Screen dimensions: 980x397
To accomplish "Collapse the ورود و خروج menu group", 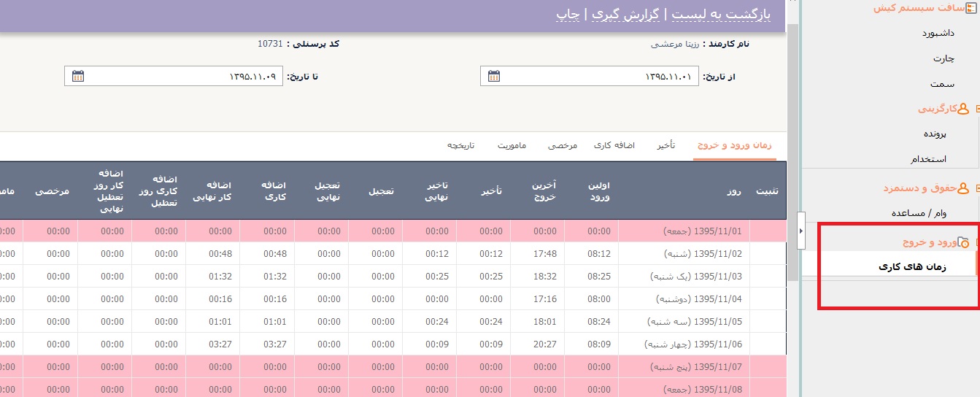I will pyautogui.click(x=977, y=242).
